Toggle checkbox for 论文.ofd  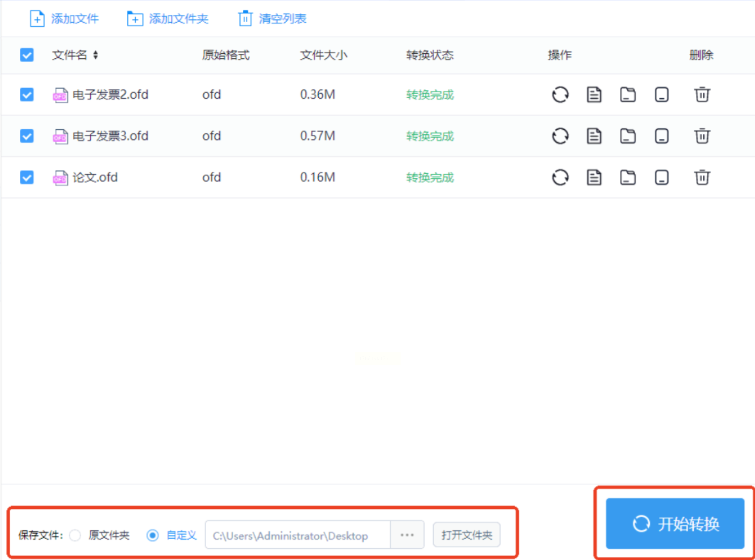(27, 177)
